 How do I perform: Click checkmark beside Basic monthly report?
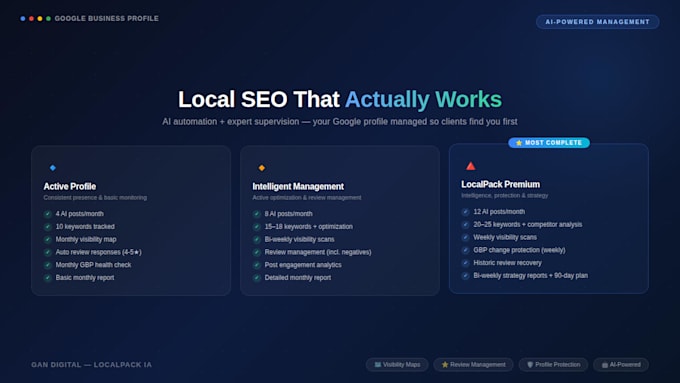[x=48, y=278]
